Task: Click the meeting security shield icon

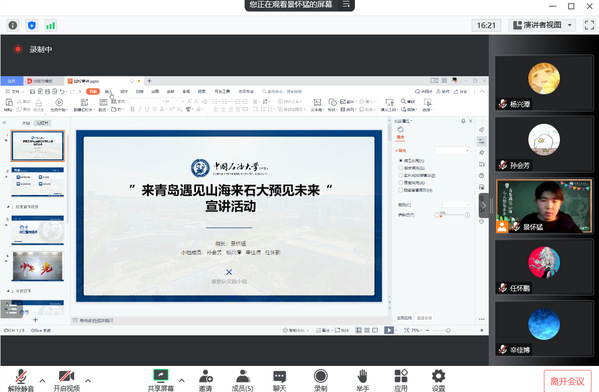Action: coord(32,26)
